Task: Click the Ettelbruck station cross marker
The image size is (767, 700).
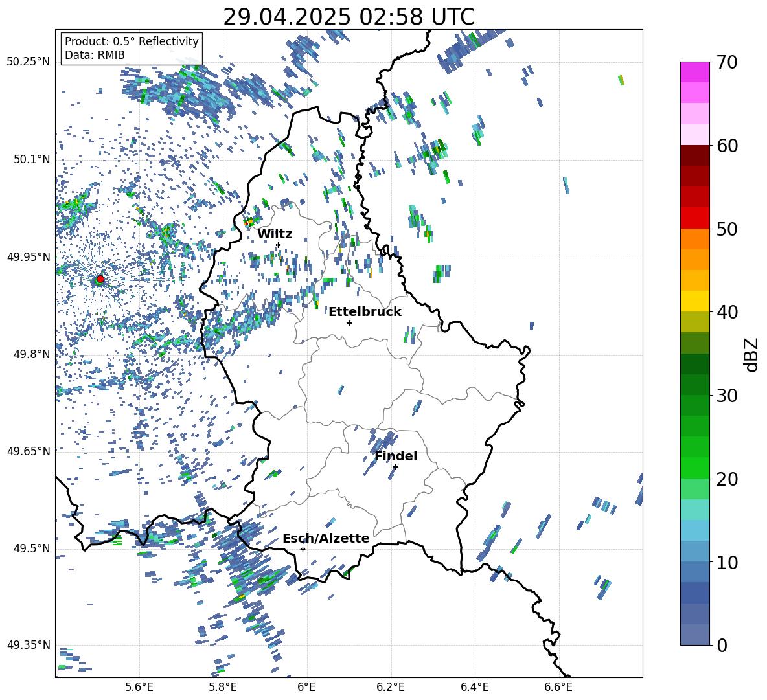Action: click(x=349, y=322)
